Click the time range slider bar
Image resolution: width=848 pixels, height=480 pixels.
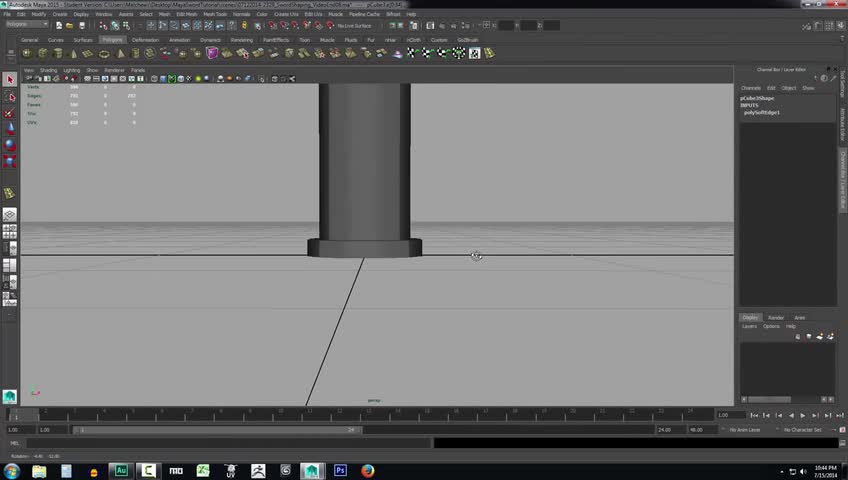pos(217,430)
